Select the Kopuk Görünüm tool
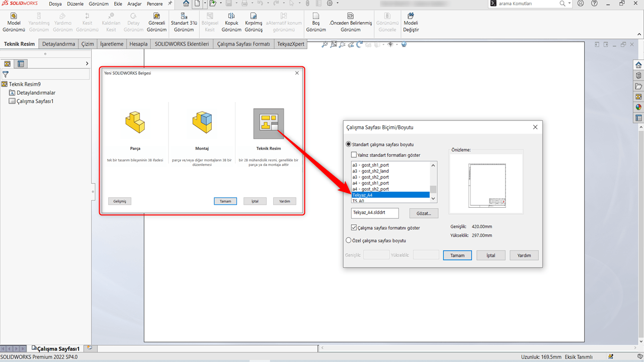The width and height of the screenshot is (644, 362). (x=231, y=23)
